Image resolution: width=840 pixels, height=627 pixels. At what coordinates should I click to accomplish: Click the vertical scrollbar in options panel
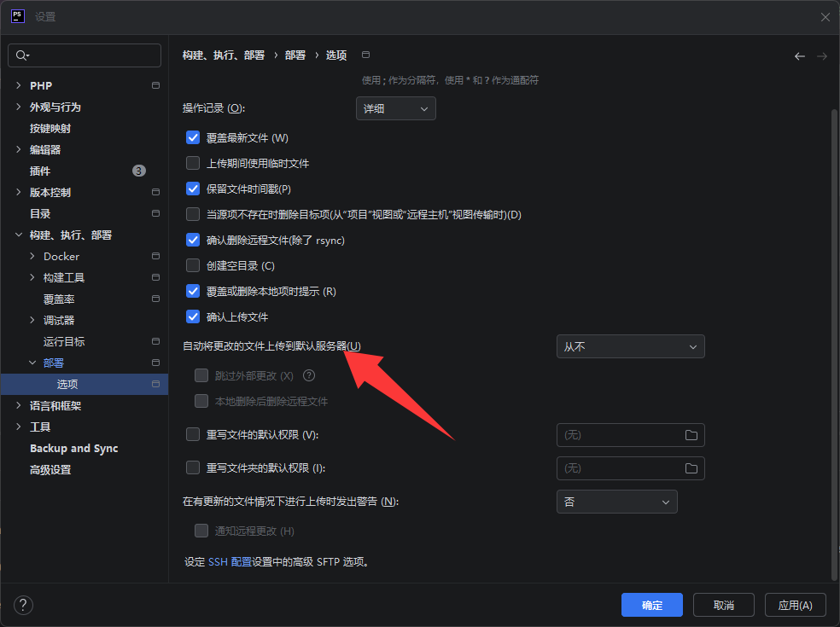point(834,341)
